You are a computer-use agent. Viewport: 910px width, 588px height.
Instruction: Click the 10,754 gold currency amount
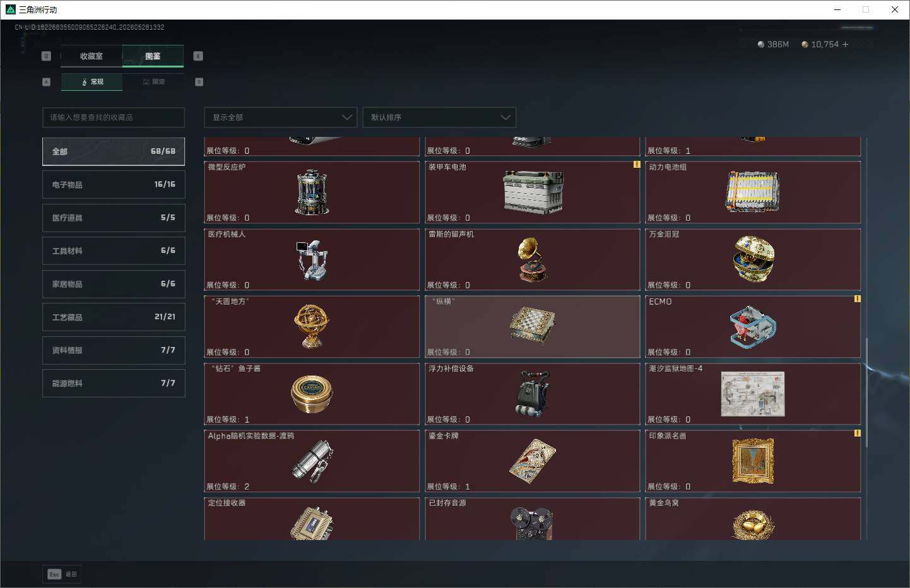(825, 44)
